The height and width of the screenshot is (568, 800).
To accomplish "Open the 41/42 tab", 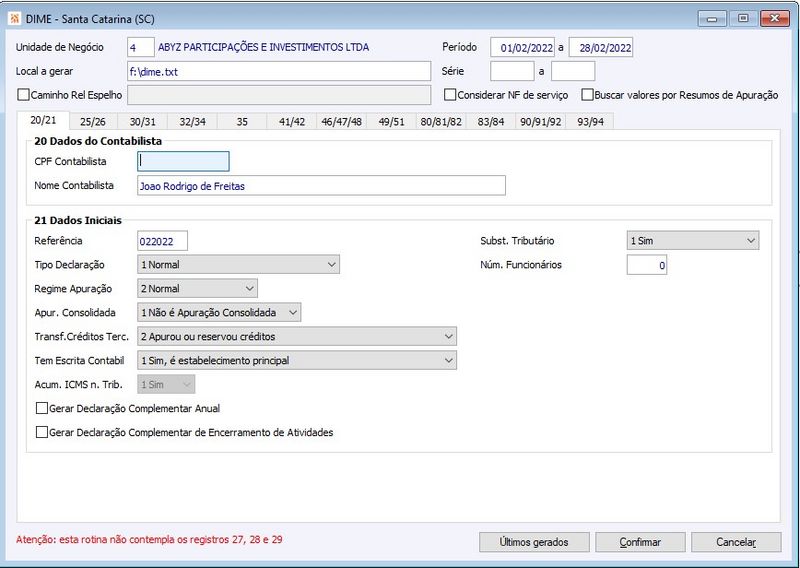I will (292, 121).
